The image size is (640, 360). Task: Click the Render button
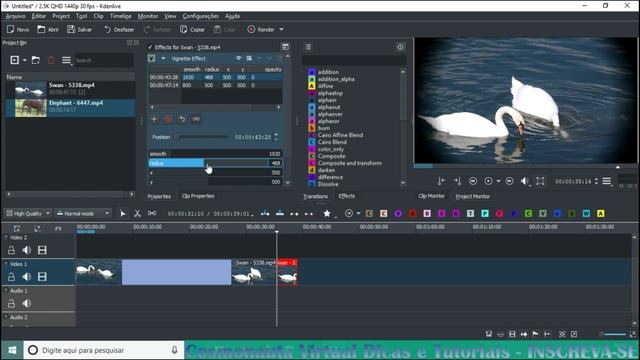261,29
